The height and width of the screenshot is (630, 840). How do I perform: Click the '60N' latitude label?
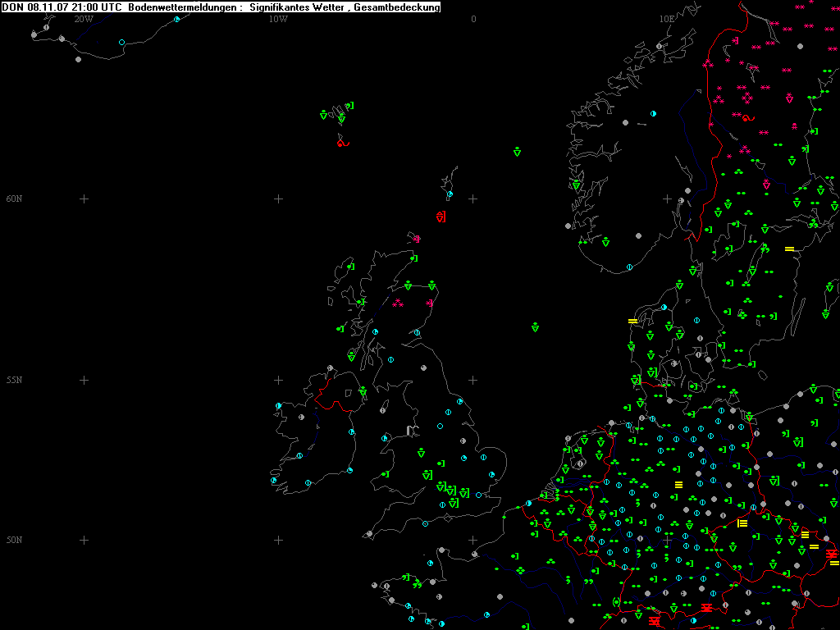point(14,199)
